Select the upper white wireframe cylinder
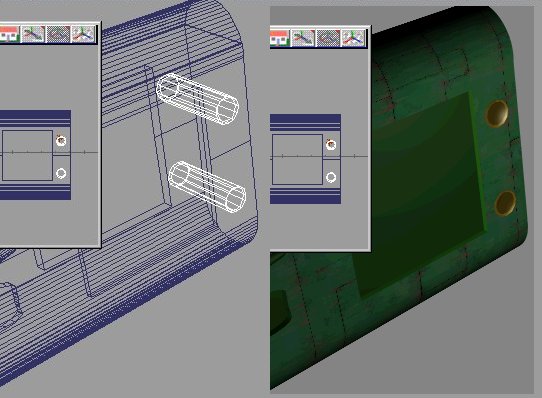This screenshot has height=398, width=542. point(197,99)
